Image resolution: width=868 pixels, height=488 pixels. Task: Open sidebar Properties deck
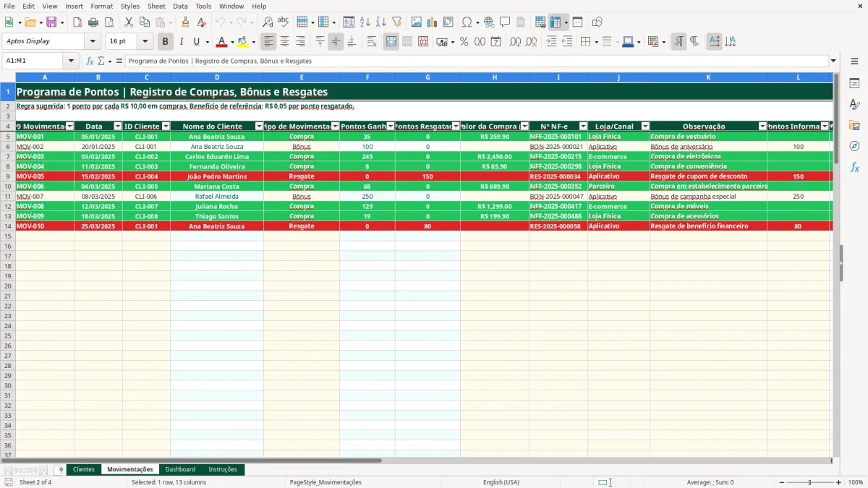coord(854,84)
